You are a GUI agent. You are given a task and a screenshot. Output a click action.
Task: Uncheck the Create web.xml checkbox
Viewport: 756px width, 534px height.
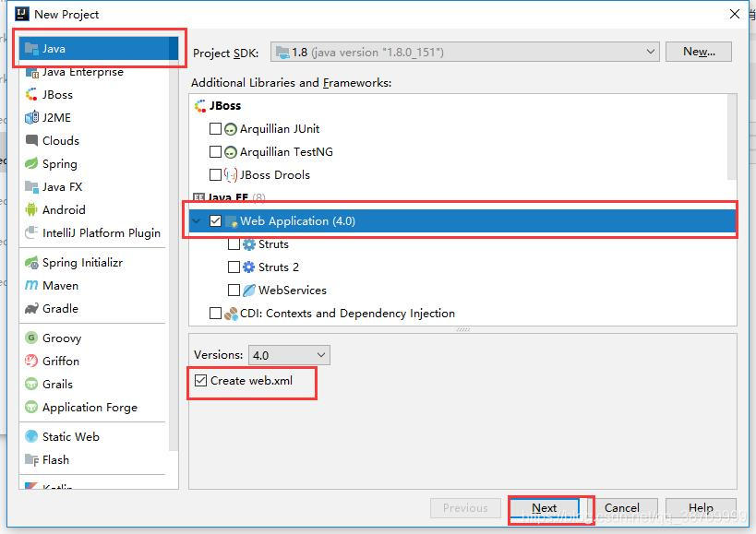(x=200, y=381)
